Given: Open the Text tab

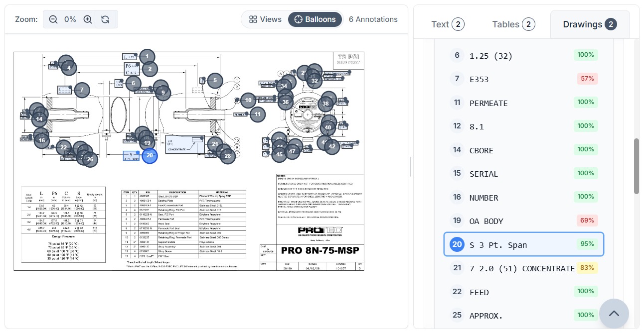Looking at the screenshot, I should 447,24.
